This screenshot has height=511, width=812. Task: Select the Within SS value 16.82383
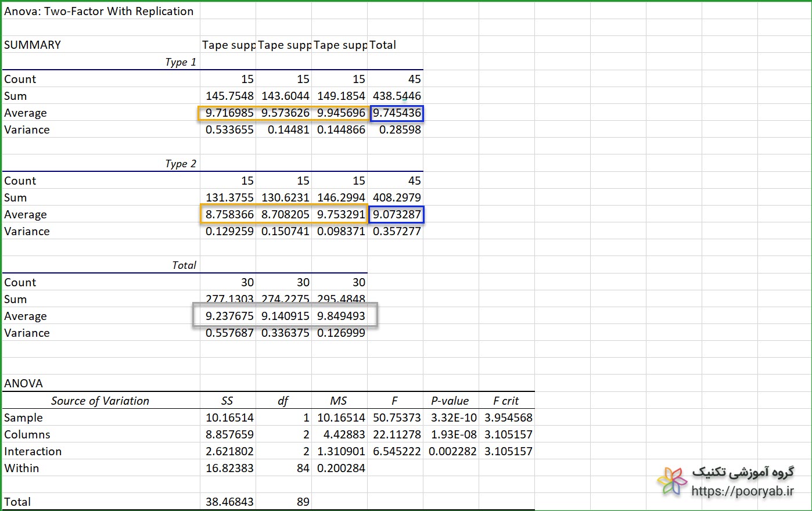[229, 469]
